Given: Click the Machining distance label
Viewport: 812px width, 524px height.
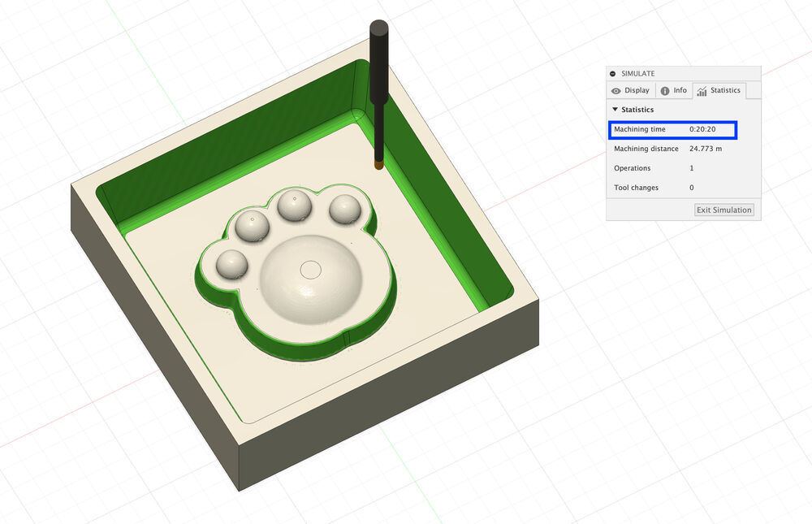Looking at the screenshot, I should pos(646,149).
